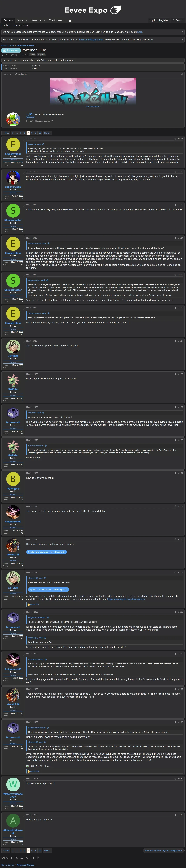This screenshot has height=868, width=186.
Task: Share on X using footer icon
Action: tap(17, 858)
